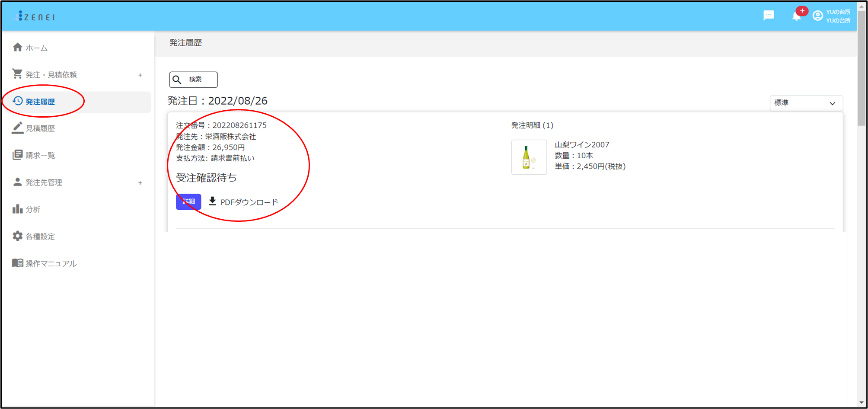Click the scrollbar down arrow
Image resolution: width=868 pixels, height=409 pixels.
pyautogui.click(x=861, y=403)
